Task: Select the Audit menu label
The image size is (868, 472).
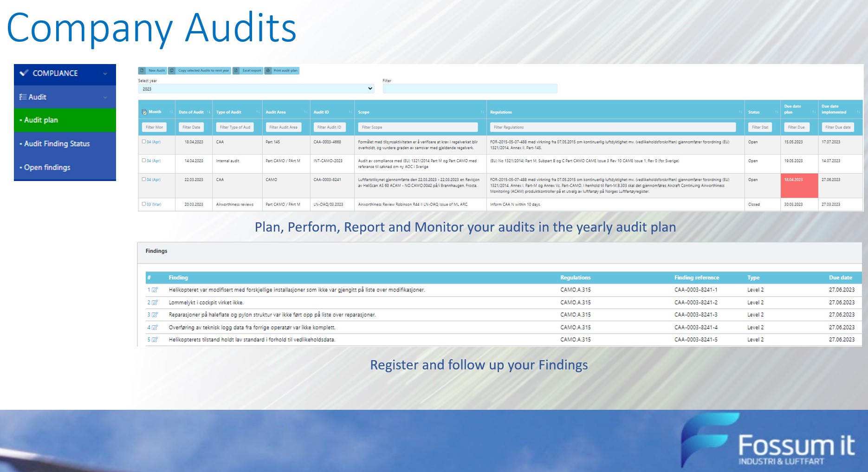Action: pyautogui.click(x=37, y=97)
